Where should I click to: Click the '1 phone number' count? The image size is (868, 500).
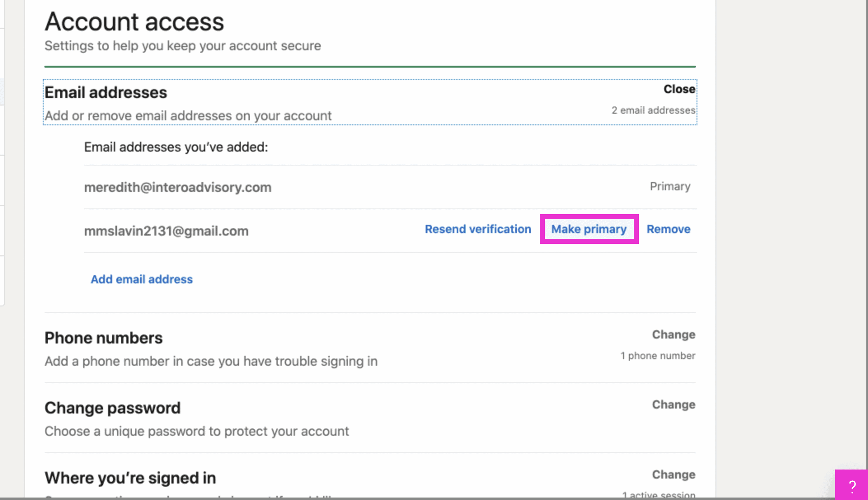click(x=657, y=356)
